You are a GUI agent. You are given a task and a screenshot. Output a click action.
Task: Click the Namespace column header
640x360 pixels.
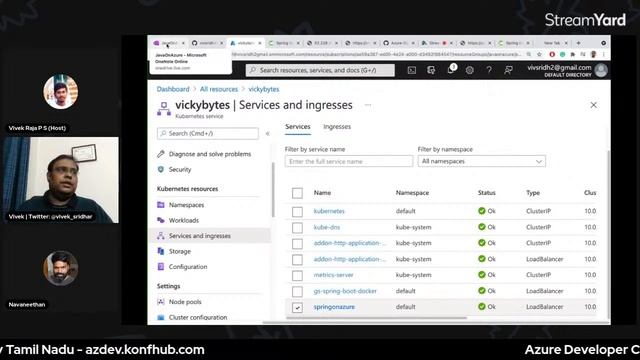(412, 193)
